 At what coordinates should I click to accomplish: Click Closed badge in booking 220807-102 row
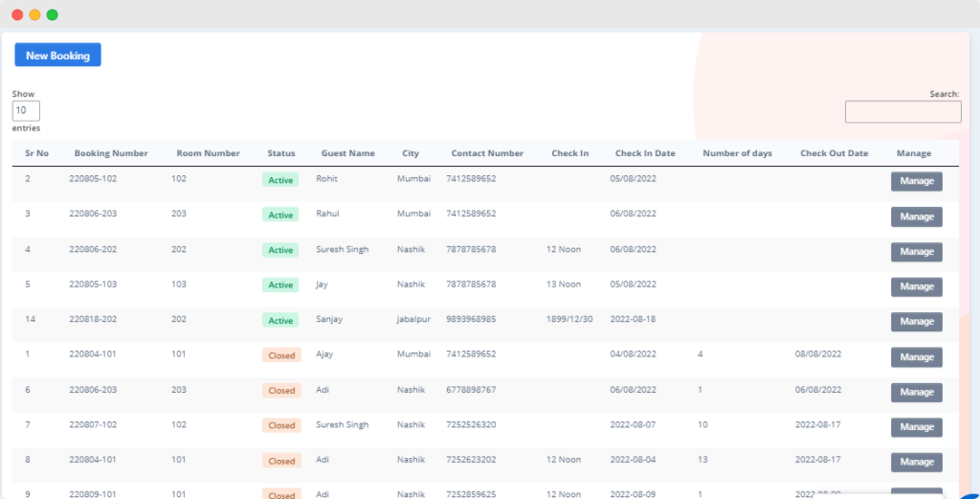click(282, 426)
